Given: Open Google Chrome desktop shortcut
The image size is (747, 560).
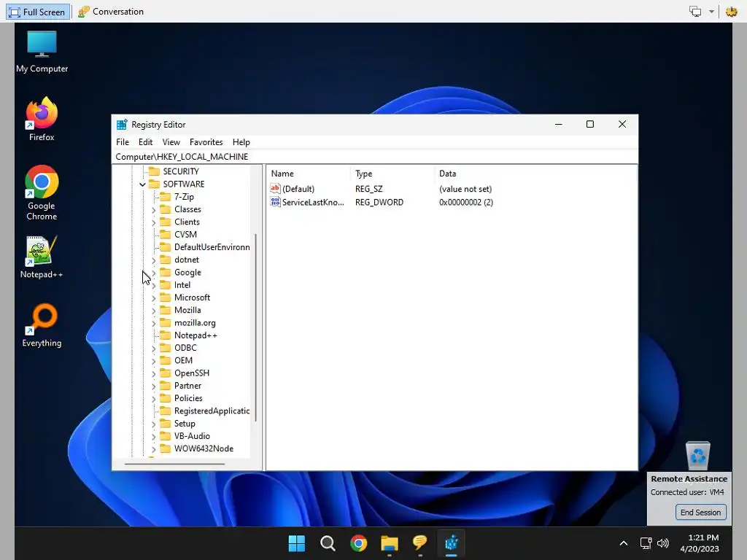Looking at the screenshot, I should click(x=42, y=192).
